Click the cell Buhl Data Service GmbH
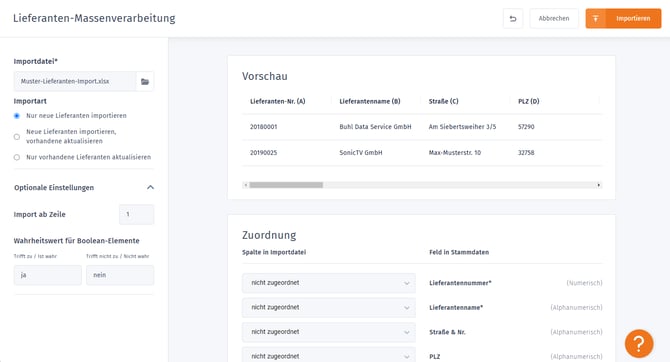Image resolution: width=670 pixels, height=362 pixels. pyautogui.click(x=375, y=127)
